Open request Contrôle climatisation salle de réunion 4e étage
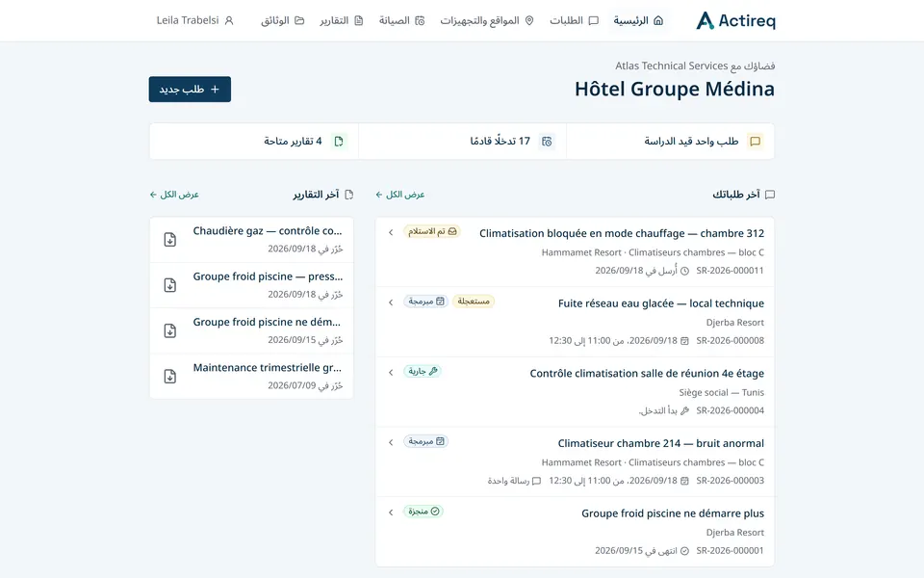Viewport: 924px width, 578px height. (x=647, y=374)
